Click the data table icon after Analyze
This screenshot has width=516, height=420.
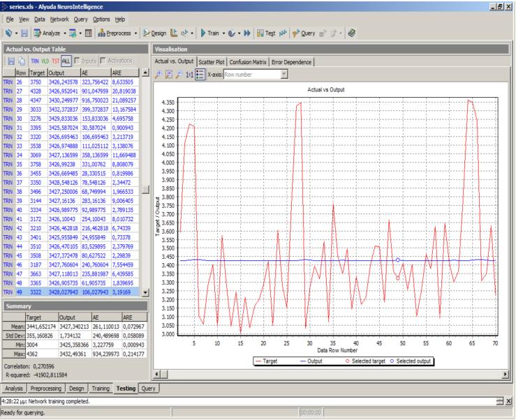tap(73, 33)
